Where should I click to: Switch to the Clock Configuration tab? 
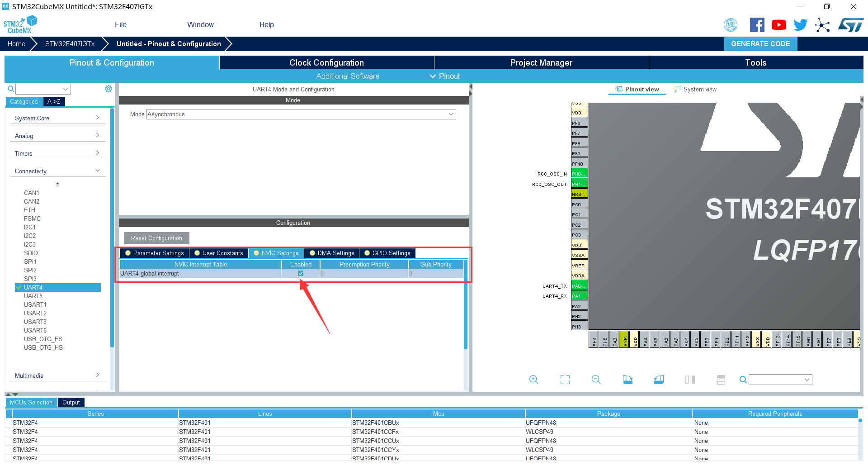coord(326,62)
